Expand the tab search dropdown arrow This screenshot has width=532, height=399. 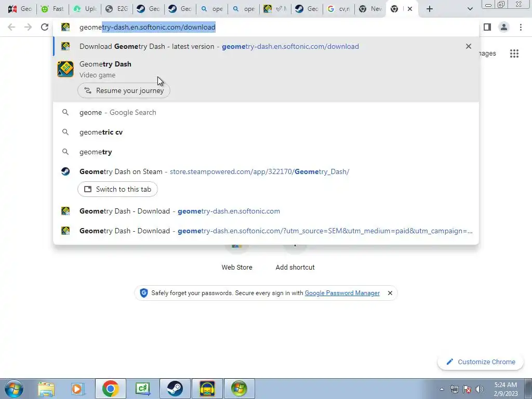pyautogui.click(x=470, y=9)
